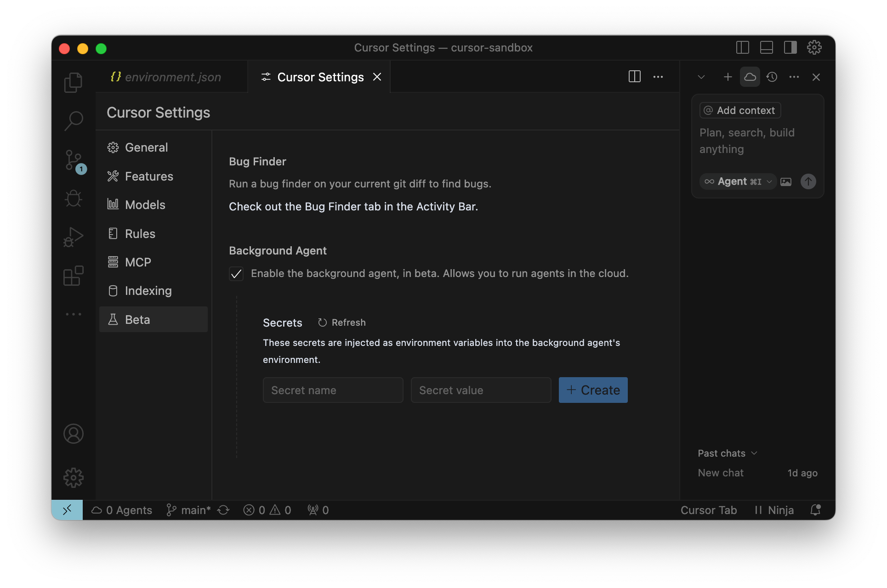Image resolution: width=887 pixels, height=588 pixels.
Task: Toggle background agent cloud mode
Action: point(750,77)
